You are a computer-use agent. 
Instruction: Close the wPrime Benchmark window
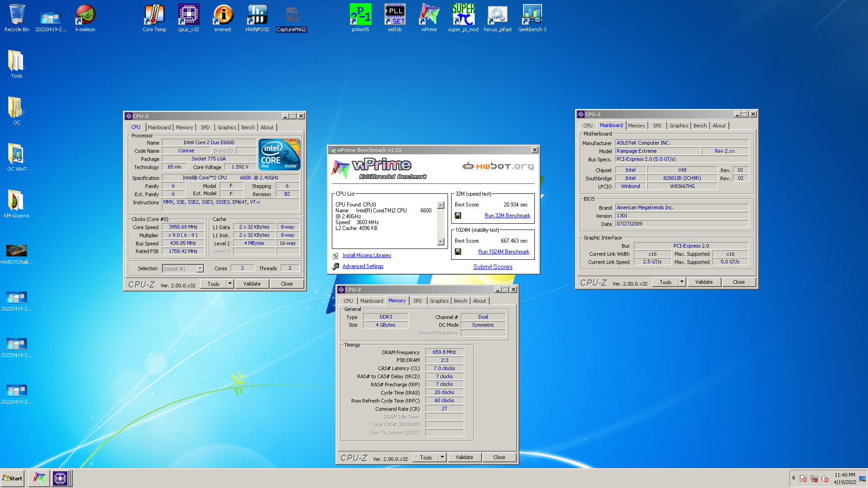(535, 150)
